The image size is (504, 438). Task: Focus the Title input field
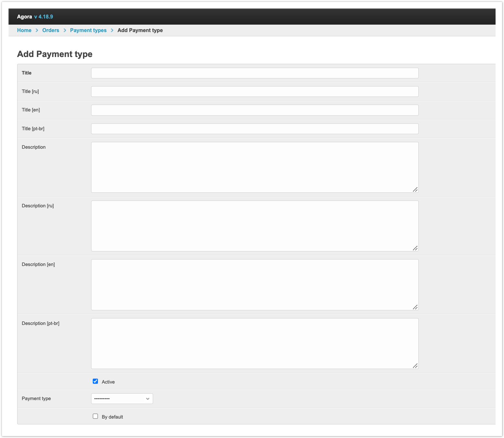(255, 73)
